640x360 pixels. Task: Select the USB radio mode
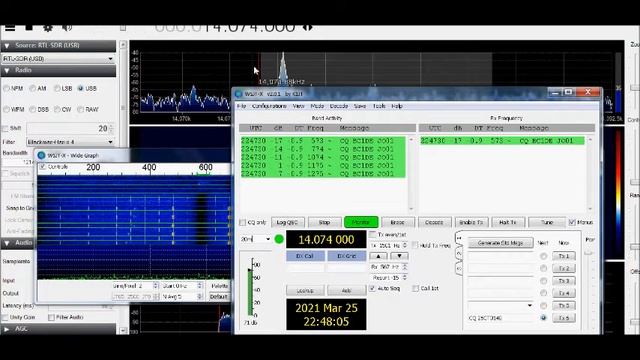pyautogui.click(x=80, y=88)
